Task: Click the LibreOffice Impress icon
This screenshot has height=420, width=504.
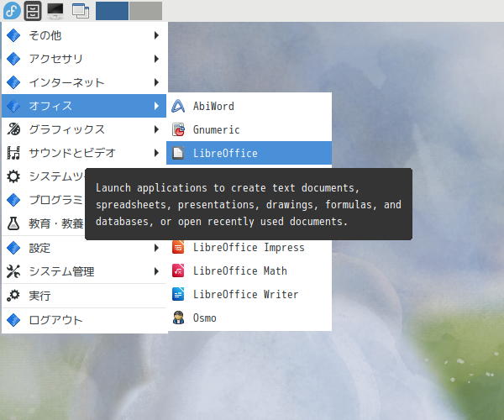Action: pos(178,248)
